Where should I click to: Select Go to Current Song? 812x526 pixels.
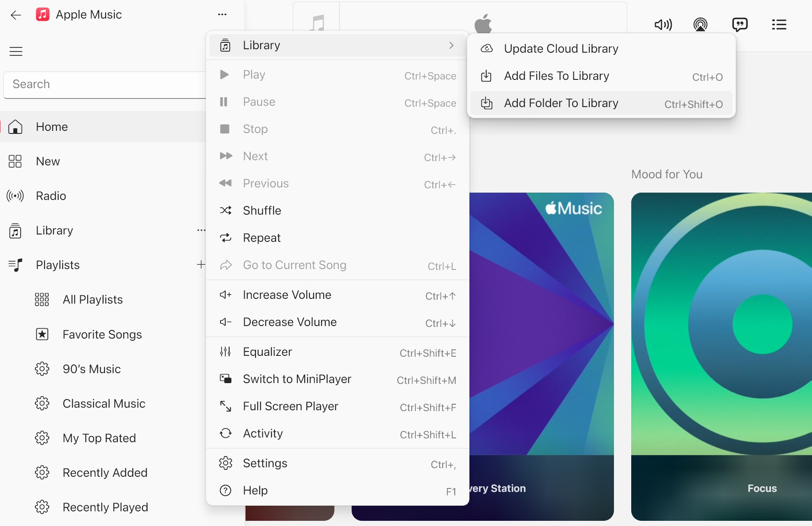[x=337, y=265]
